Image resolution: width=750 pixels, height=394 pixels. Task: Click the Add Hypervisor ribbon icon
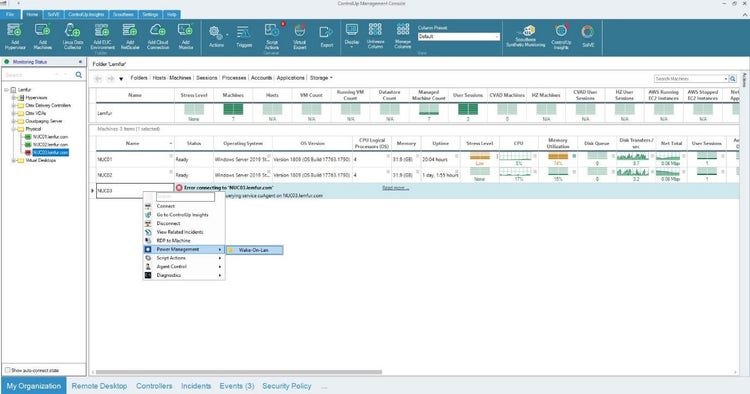pyautogui.click(x=15, y=36)
